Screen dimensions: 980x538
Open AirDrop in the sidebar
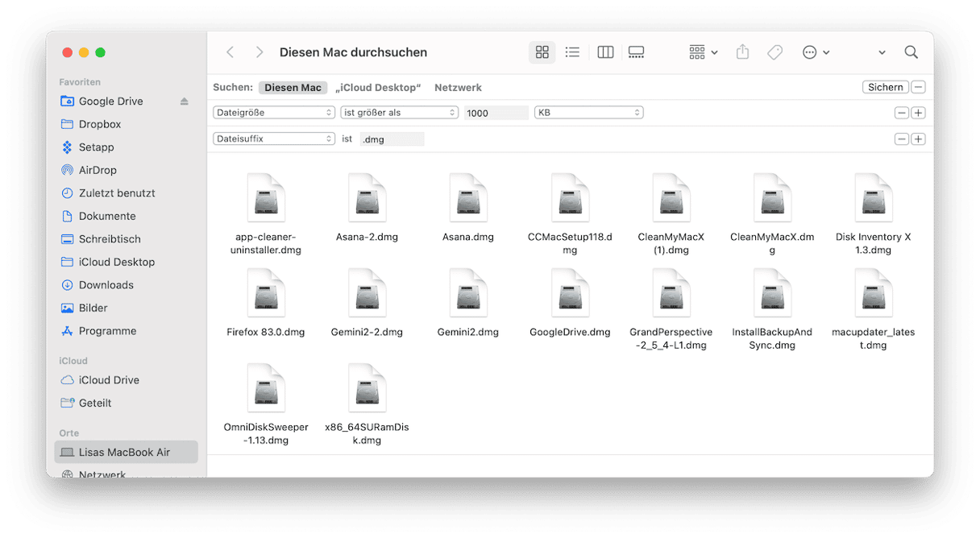pyautogui.click(x=98, y=170)
